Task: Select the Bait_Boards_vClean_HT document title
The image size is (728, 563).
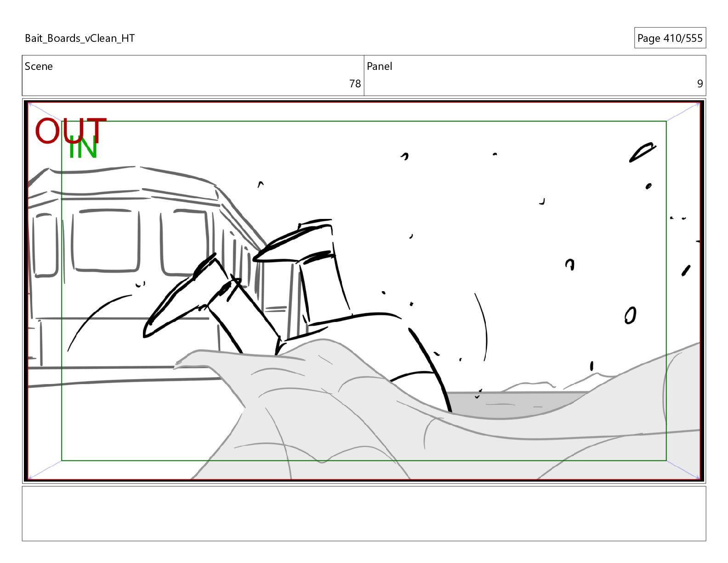Action: click(80, 38)
